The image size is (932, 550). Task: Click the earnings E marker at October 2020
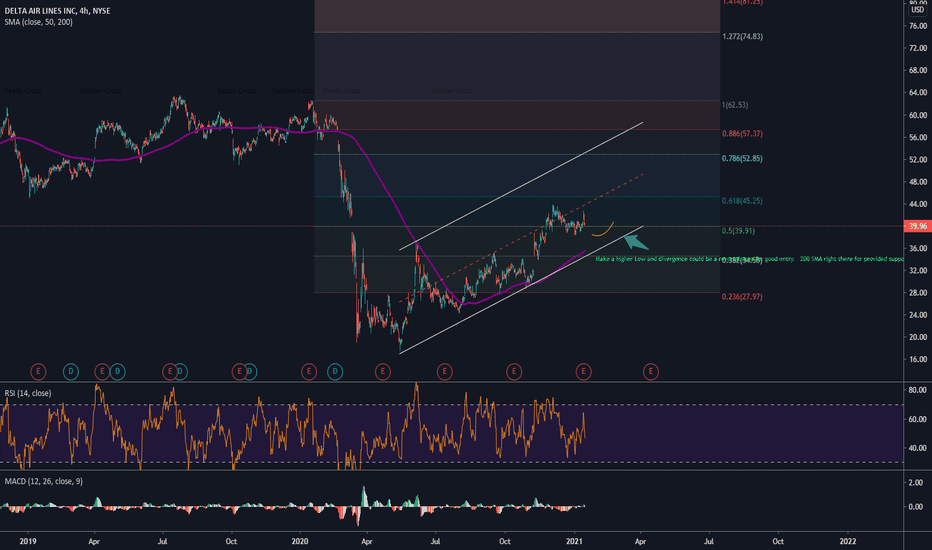click(514, 372)
